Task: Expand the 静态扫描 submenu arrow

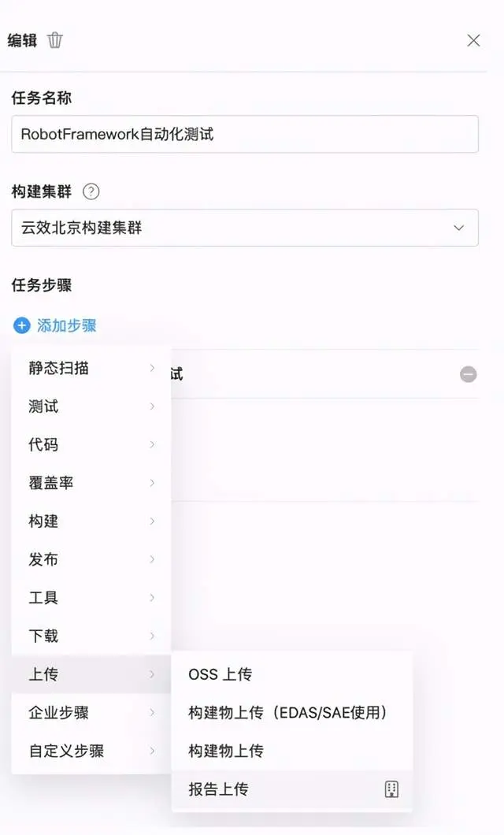Action: [x=152, y=368]
